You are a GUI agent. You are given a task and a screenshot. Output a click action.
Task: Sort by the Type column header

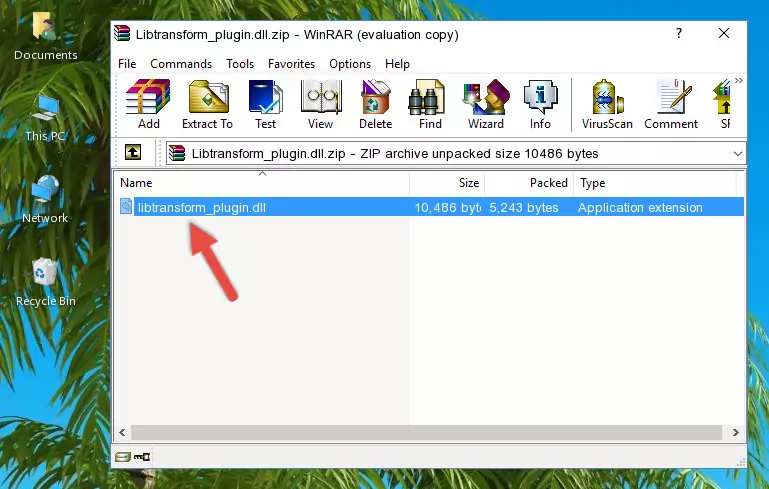[x=655, y=183]
